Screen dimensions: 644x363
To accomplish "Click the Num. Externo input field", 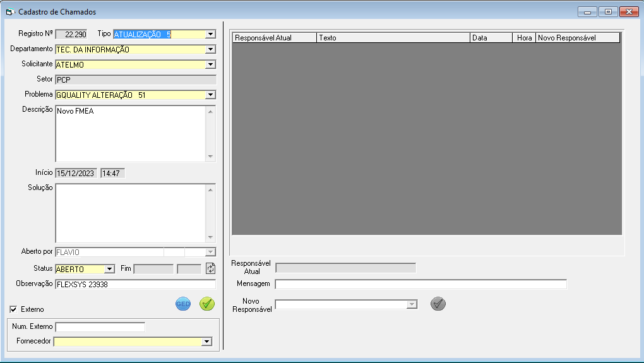I will click(x=100, y=327).
